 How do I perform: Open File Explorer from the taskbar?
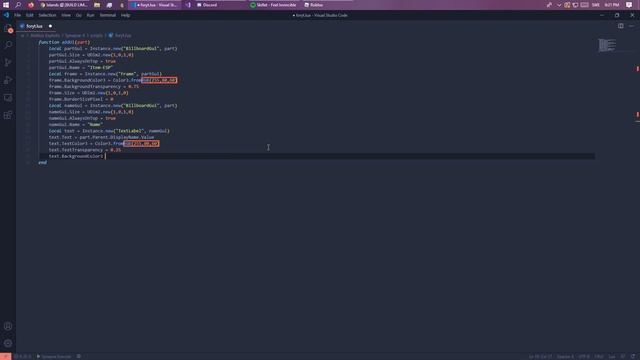97,5
